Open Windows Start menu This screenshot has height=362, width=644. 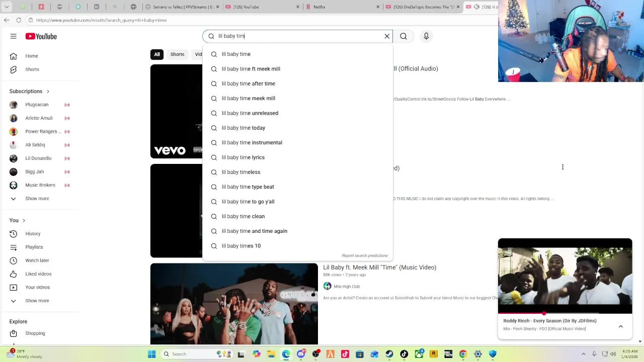point(151,354)
